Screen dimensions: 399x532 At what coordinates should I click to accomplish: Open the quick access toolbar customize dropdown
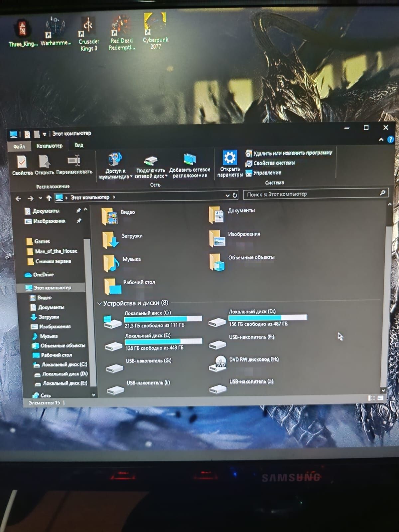coord(44,134)
